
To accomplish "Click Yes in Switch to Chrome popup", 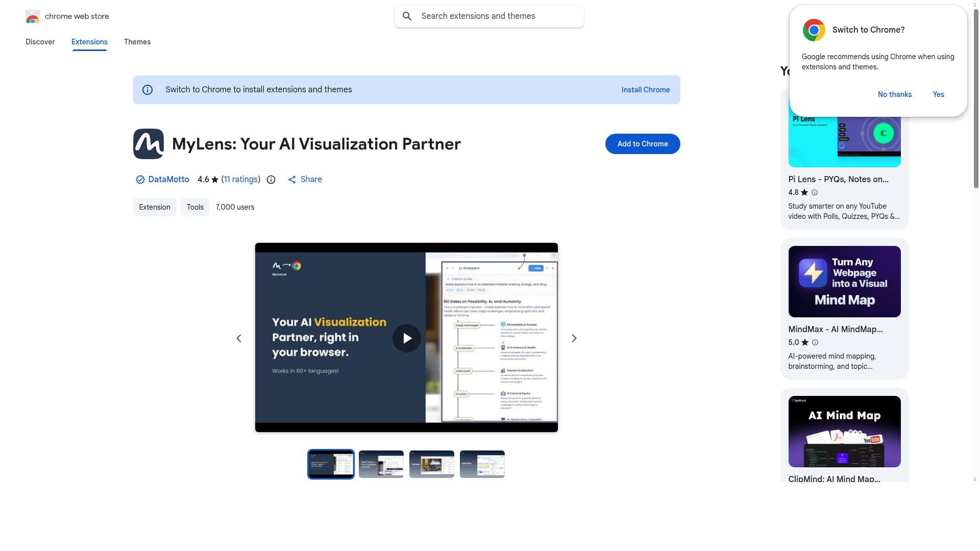I will [x=938, y=94].
